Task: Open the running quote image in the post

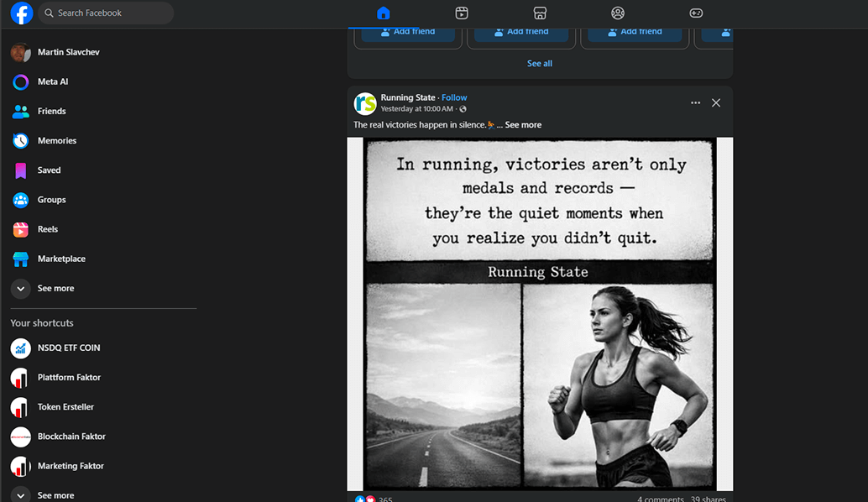Action: coord(539,315)
